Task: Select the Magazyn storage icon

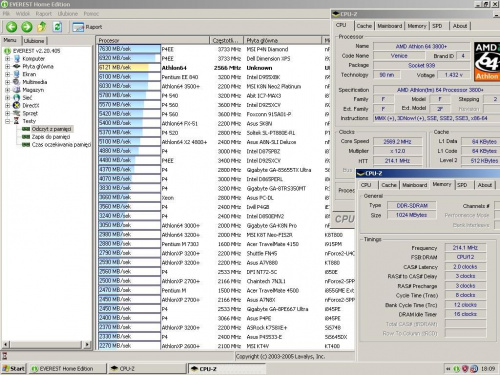Action: click(x=17, y=90)
